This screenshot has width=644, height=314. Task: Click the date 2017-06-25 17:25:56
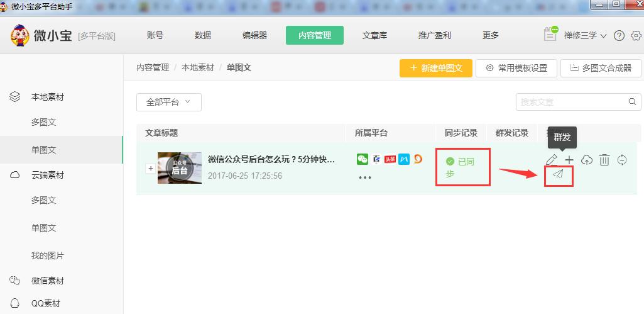[245, 176]
